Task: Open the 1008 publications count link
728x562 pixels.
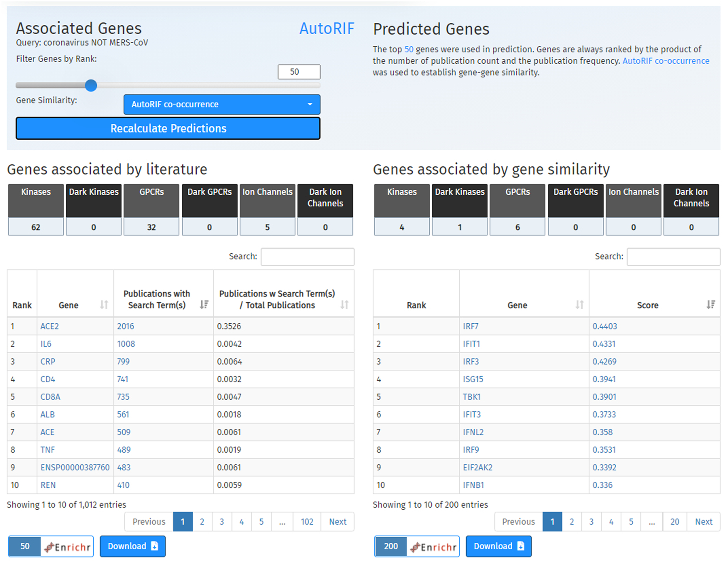Action: [126, 344]
